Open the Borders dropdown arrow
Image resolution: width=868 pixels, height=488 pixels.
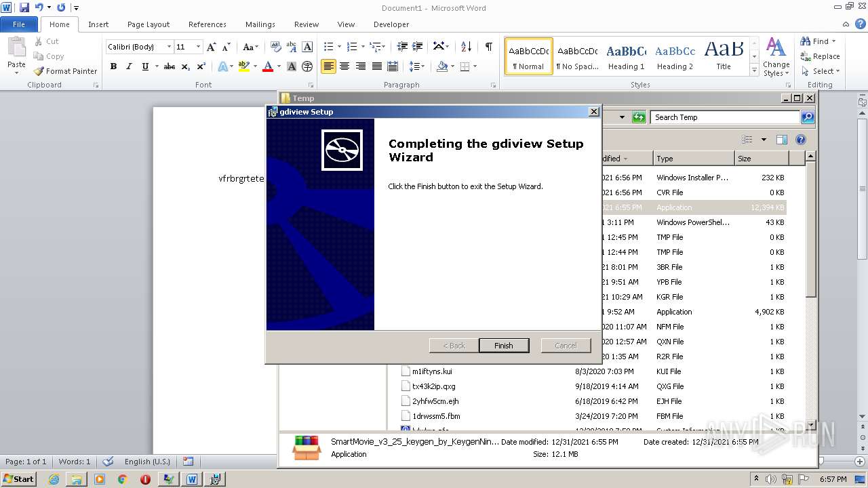[x=475, y=66]
